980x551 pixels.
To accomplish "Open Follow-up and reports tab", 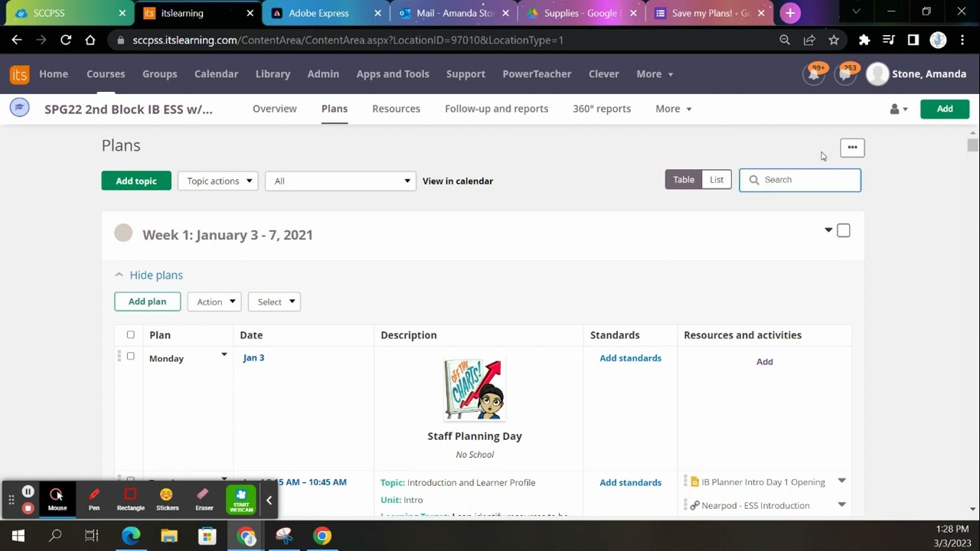I will tap(497, 109).
